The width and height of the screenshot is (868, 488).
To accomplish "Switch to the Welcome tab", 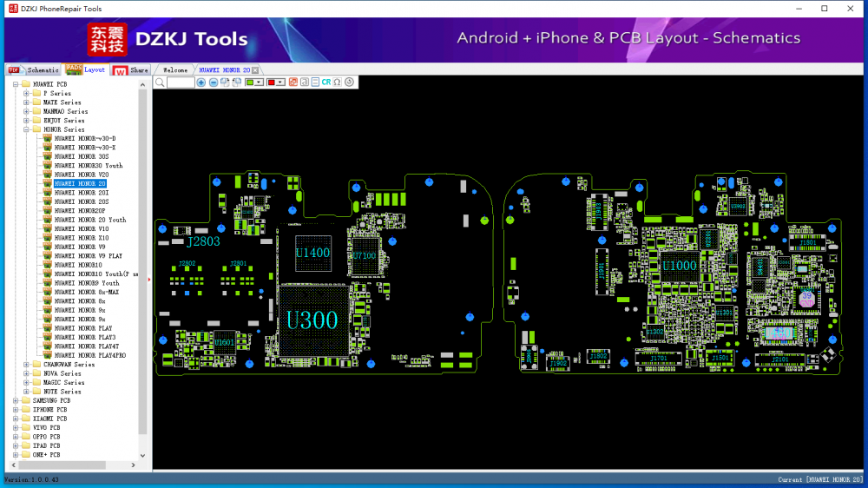I will pyautogui.click(x=175, y=69).
